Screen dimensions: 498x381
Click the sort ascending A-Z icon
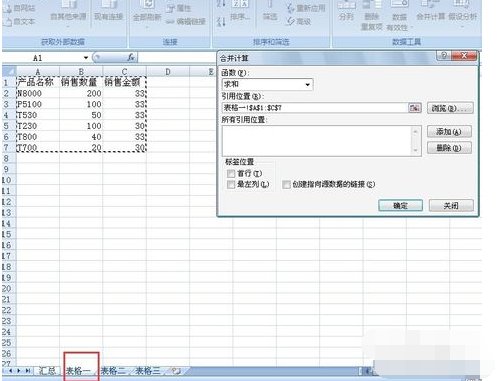pos(221,4)
